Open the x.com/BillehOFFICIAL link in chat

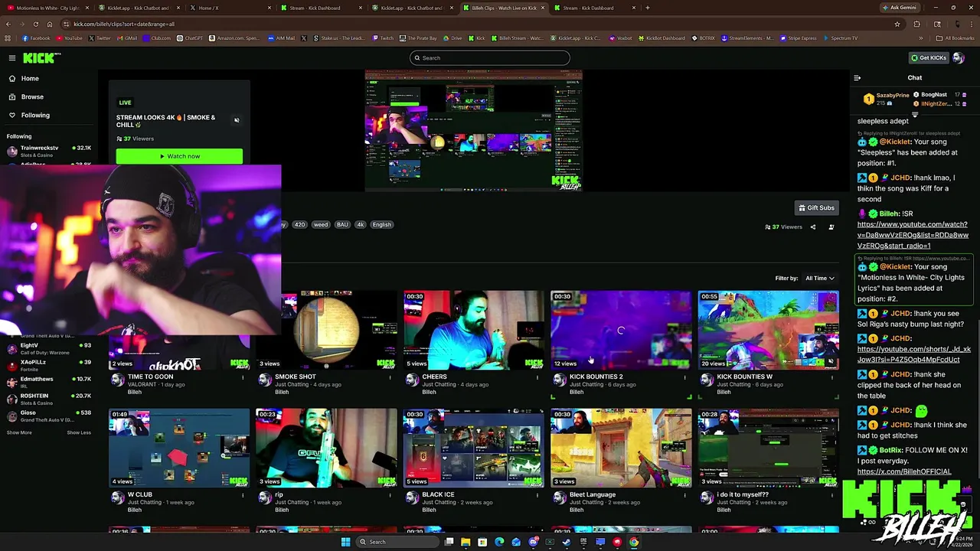point(903,471)
